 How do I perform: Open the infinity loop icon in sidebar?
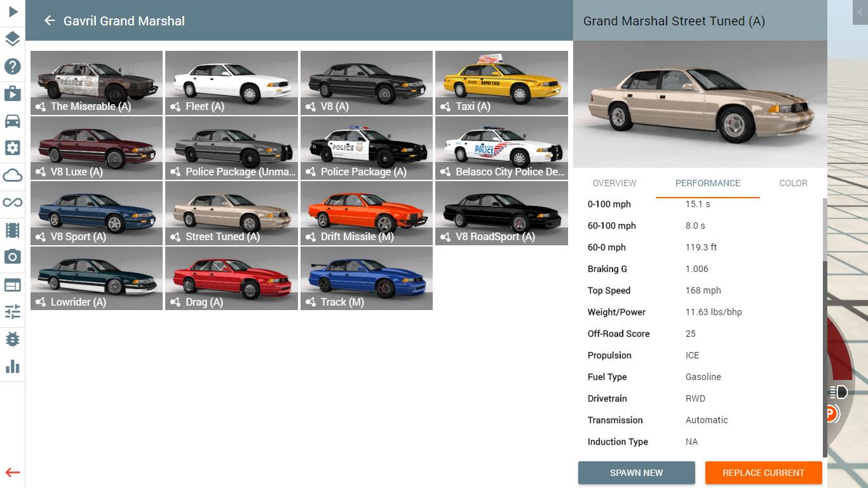point(13,203)
